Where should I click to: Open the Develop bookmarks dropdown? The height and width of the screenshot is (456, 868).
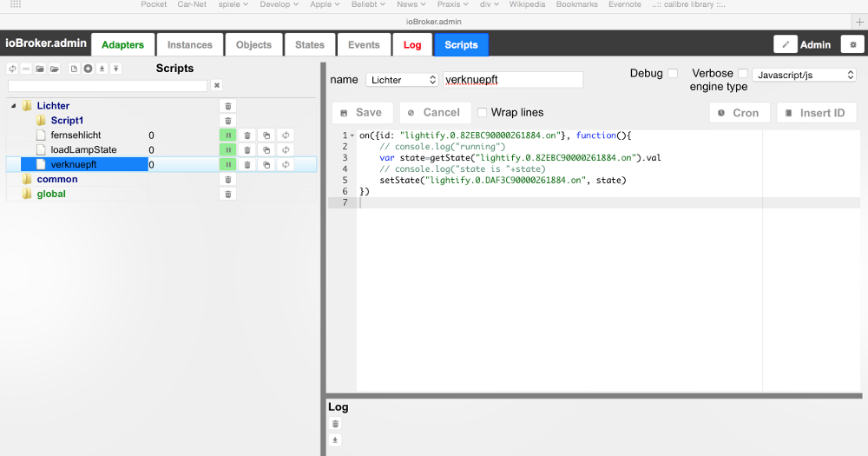(279, 4)
